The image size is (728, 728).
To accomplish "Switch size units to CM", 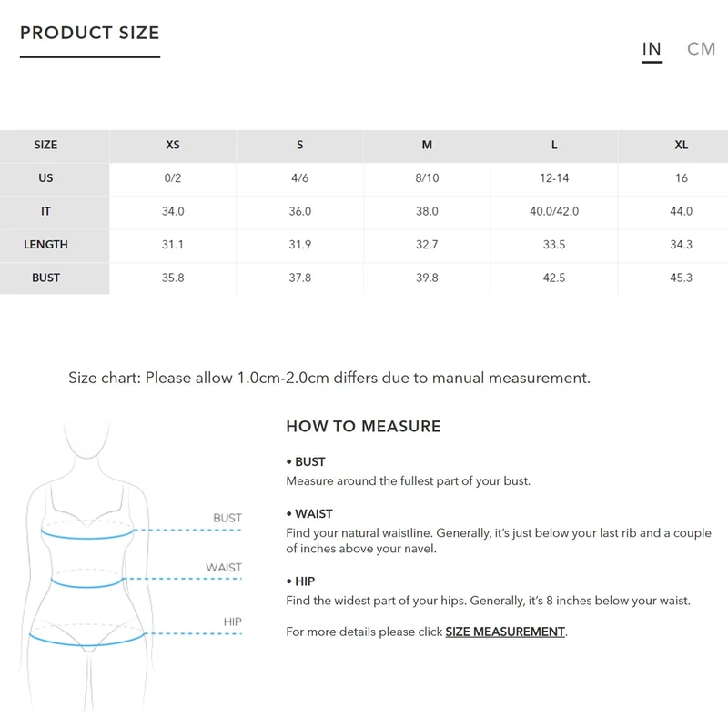I will 701,49.
